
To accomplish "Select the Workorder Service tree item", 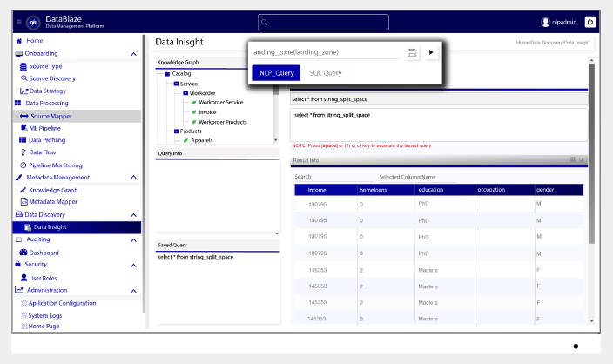I will click(220, 103).
